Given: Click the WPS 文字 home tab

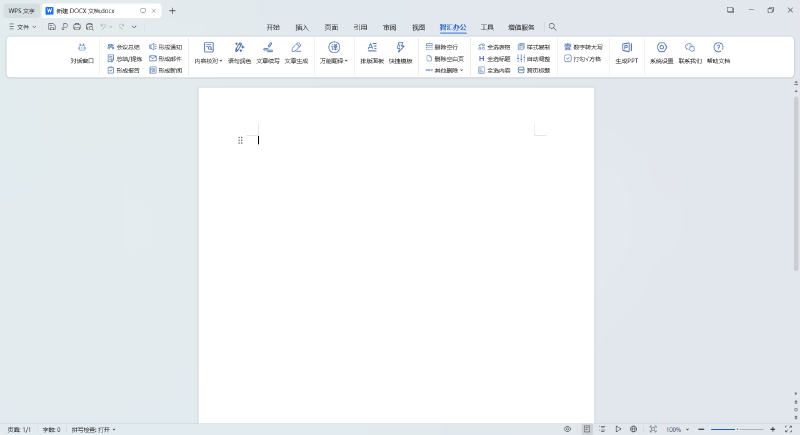Looking at the screenshot, I should coord(21,10).
